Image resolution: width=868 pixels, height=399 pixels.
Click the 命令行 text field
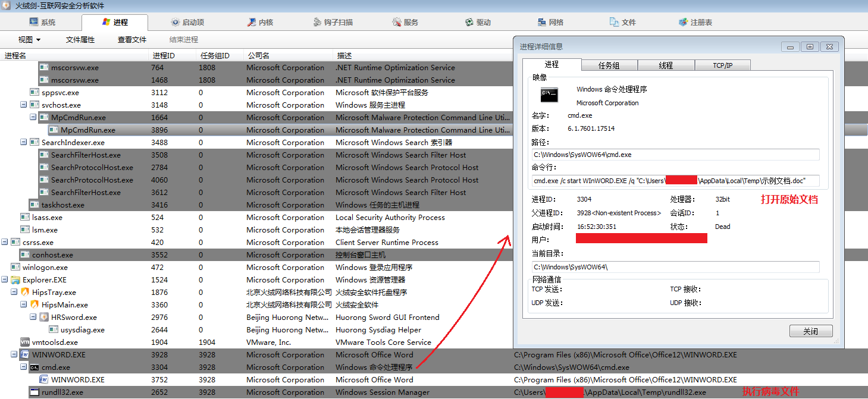pyautogui.click(x=676, y=181)
